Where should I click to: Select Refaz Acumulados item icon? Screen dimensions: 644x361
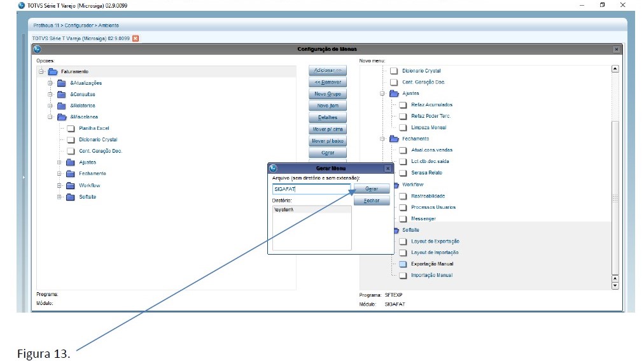[x=403, y=104]
